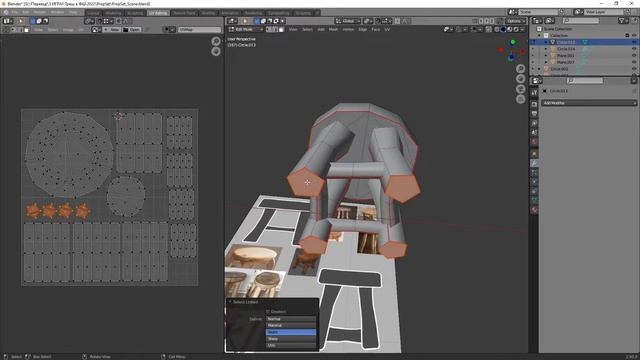Hide Circle.013 in outliner with eye
This screenshot has width=640, height=360.
[634, 42]
